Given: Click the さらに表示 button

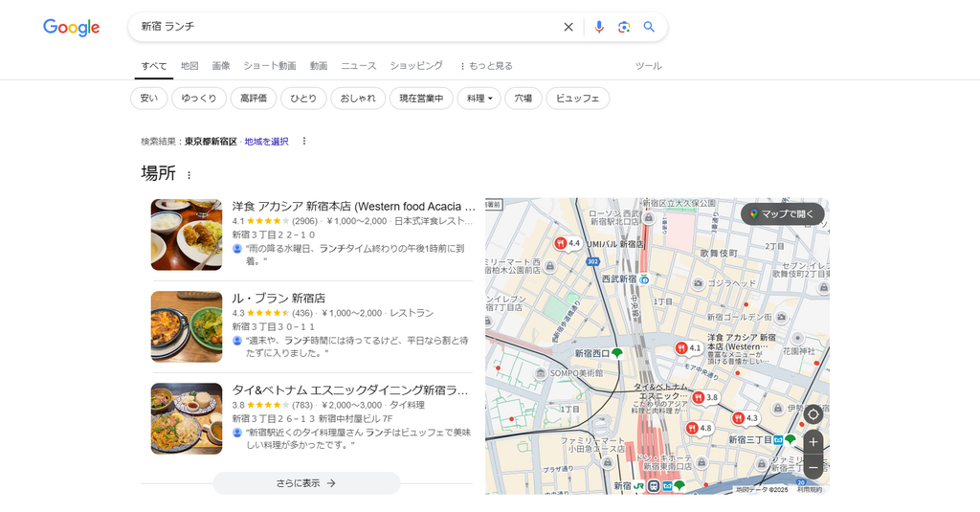Looking at the screenshot, I should (x=306, y=483).
